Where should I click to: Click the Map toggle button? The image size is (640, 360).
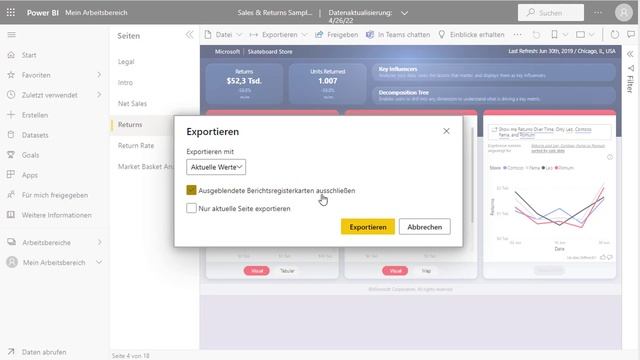pyautogui.click(x=426, y=271)
